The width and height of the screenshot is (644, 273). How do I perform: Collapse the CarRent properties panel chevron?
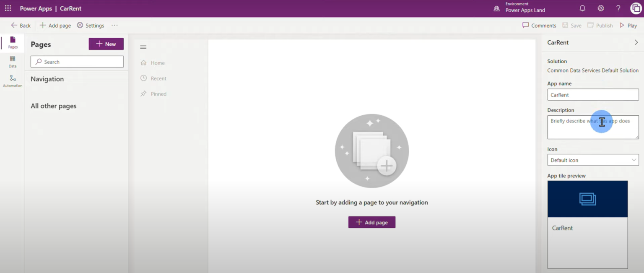click(x=636, y=42)
